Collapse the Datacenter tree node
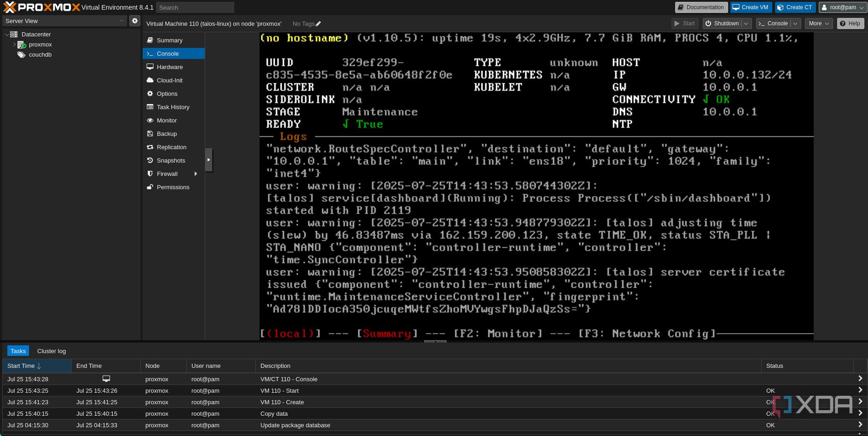The height and width of the screenshot is (436, 868). click(6, 35)
